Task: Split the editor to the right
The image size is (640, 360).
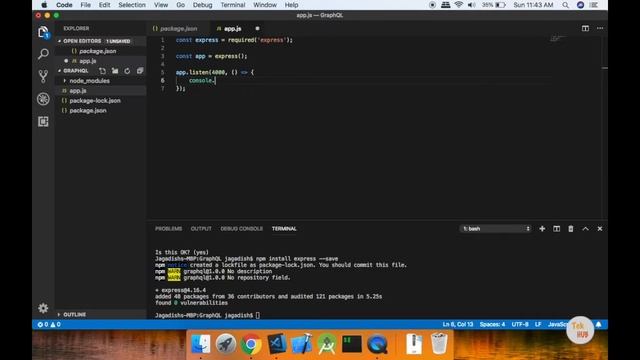Action: pos(585,28)
